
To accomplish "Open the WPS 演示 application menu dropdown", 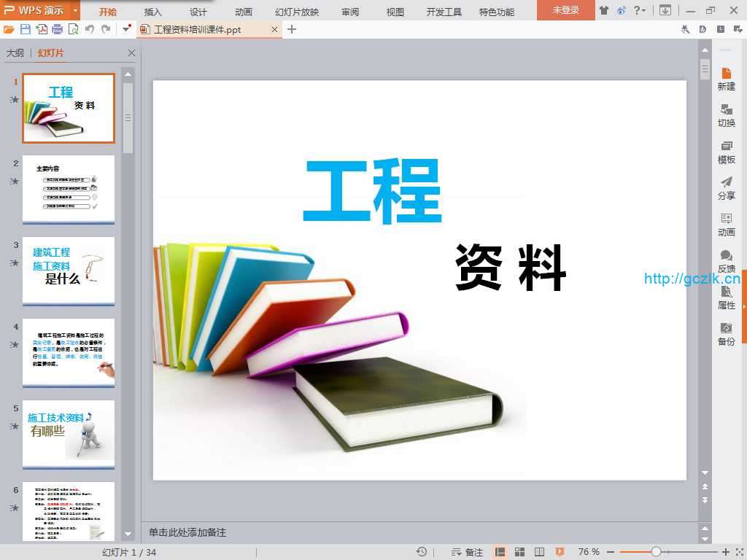I will click(76, 11).
